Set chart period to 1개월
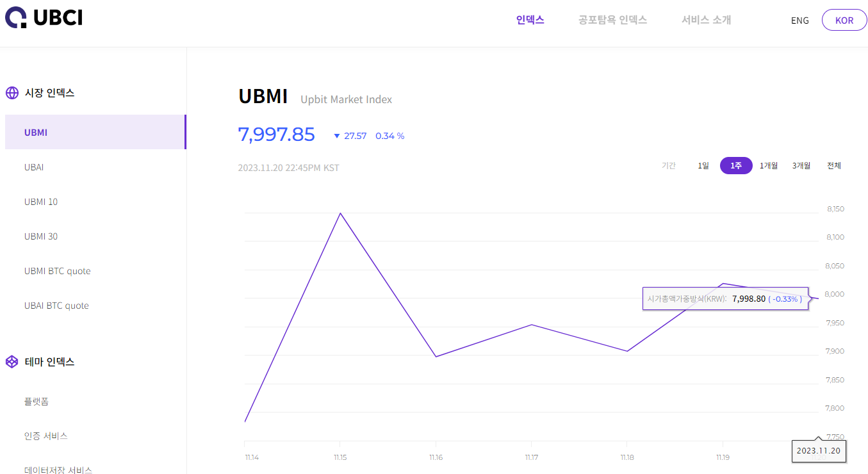The width and height of the screenshot is (868, 474). click(x=769, y=166)
